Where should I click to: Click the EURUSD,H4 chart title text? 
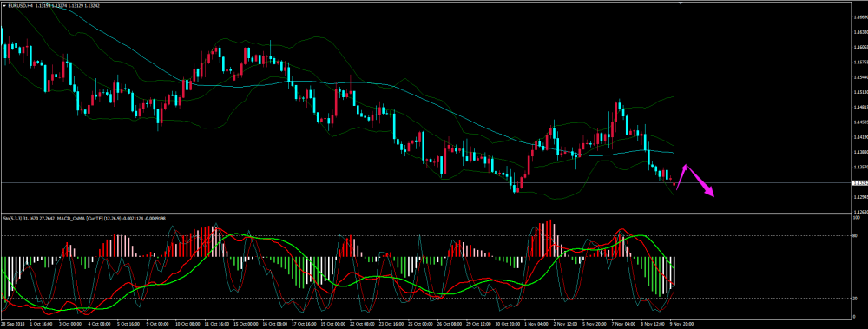21,5
